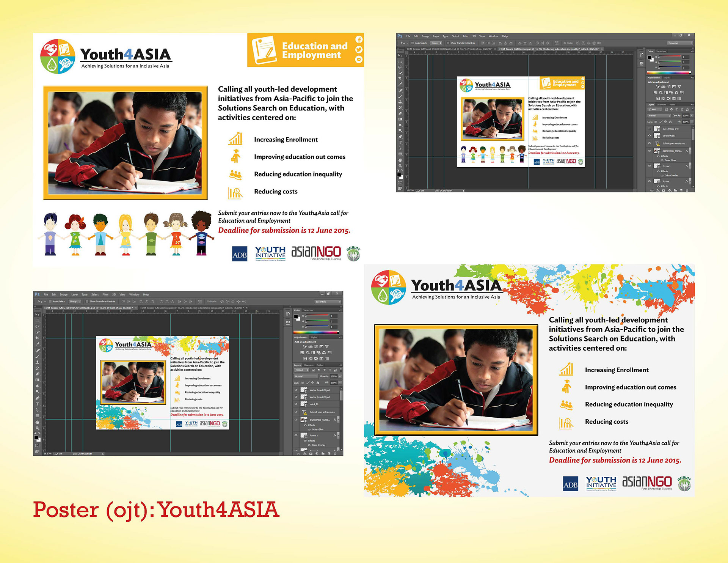Screen dimensions: 728x563
Task: Click the cartoonKids1 layer thumbnail
Action: coord(657,135)
